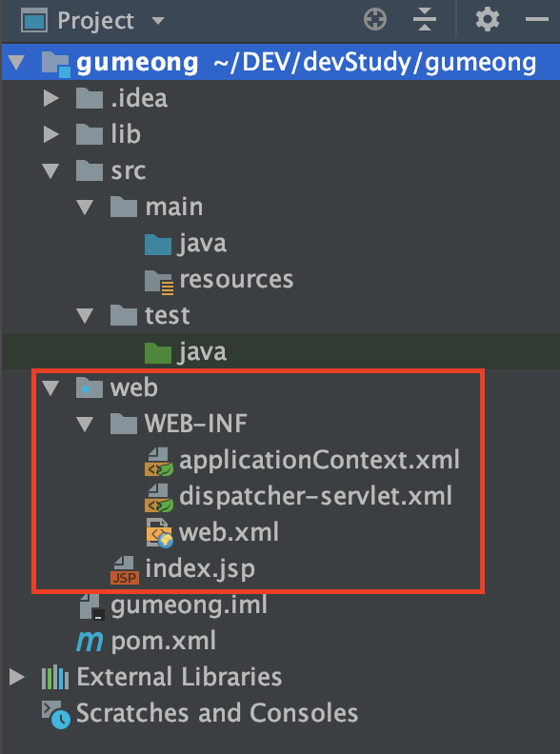Open the Project view dropdown
The image size is (560, 754).
click(x=157, y=21)
